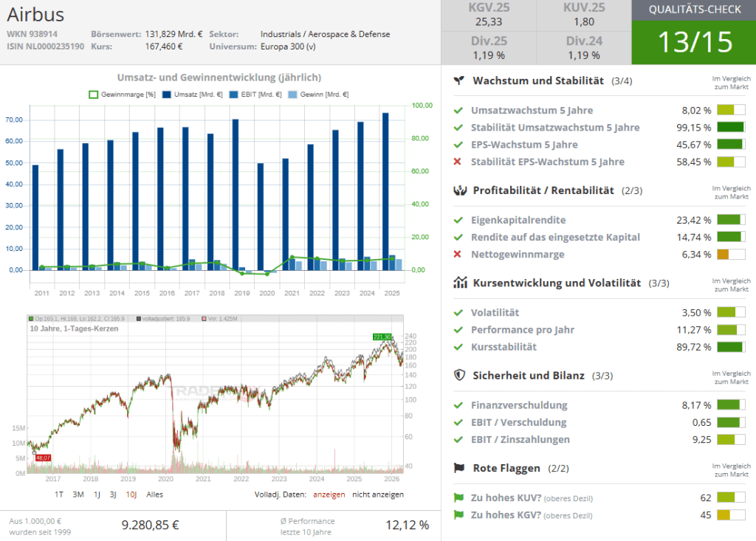Click the black flag icon beside Rote Flaggen

tap(459, 468)
